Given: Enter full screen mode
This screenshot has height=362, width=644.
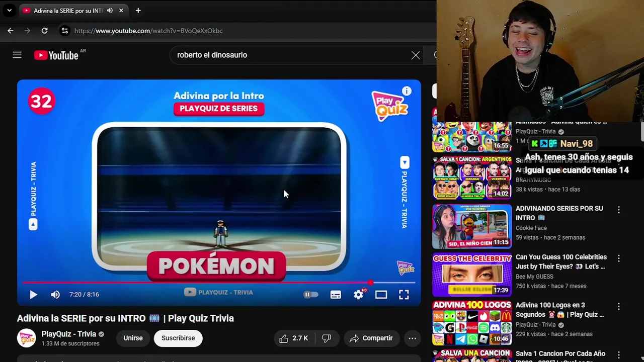Looking at the screenshot, I should [404, 295].
